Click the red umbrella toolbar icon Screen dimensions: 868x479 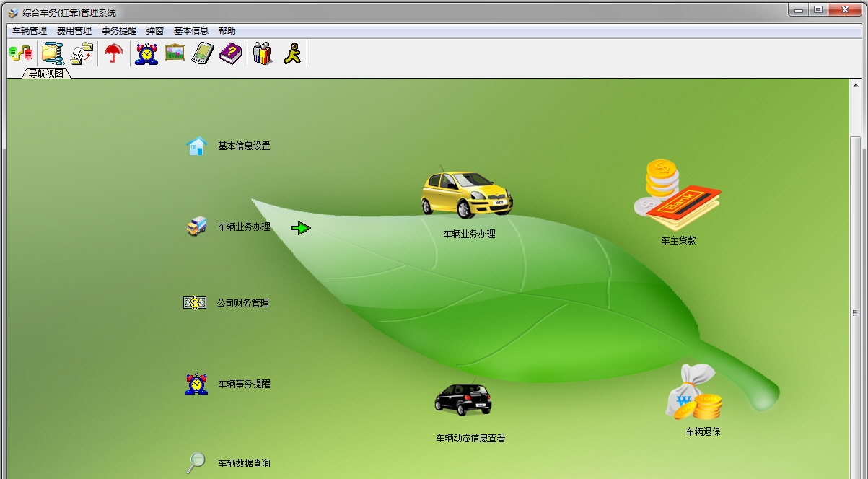[113, 53]
